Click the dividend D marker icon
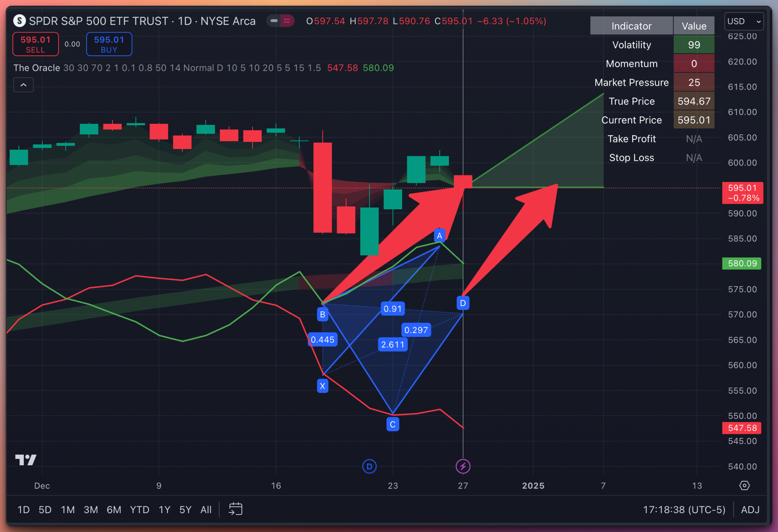 pyautogui.click(x=369, y=466)
